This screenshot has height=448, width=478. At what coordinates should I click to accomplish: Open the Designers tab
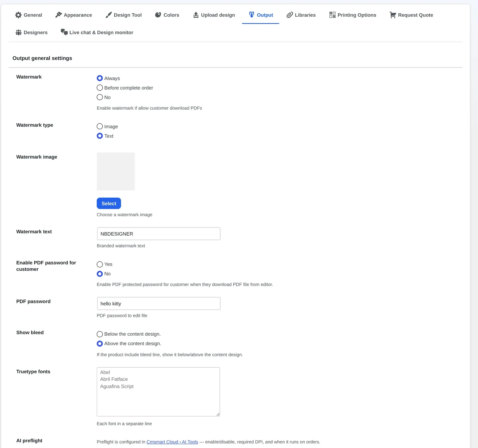tap(31, 32)
